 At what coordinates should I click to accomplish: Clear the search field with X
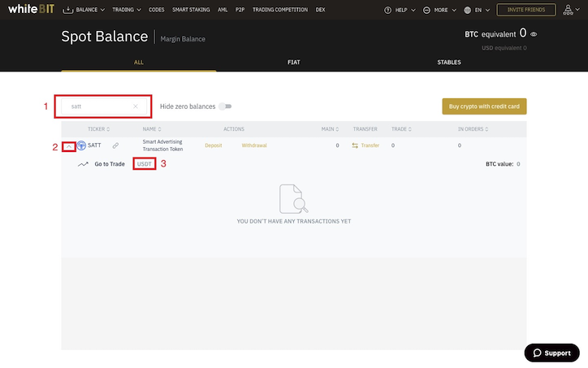[x=136, y=106]
